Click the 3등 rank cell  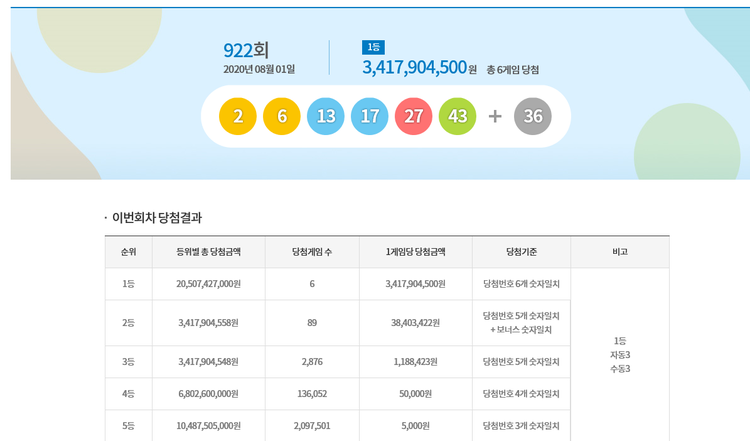[129, 362]
